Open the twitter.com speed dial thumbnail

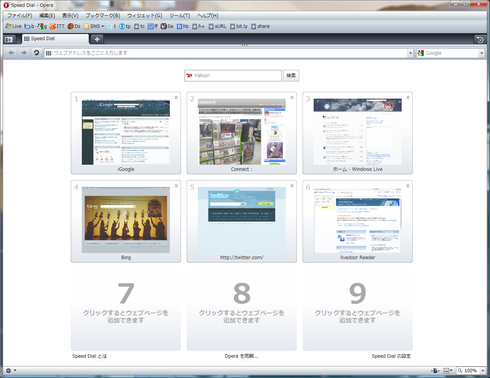242,221
